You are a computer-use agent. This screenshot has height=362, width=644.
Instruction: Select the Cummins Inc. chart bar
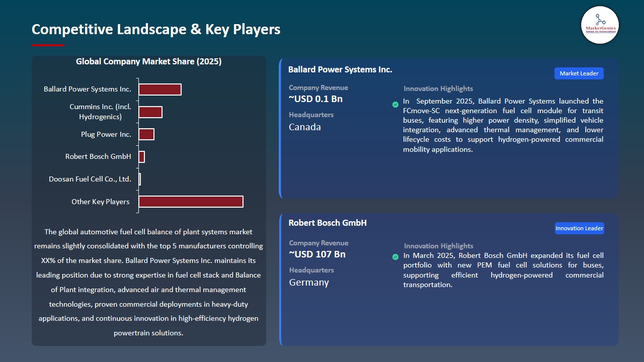[150, 112]
